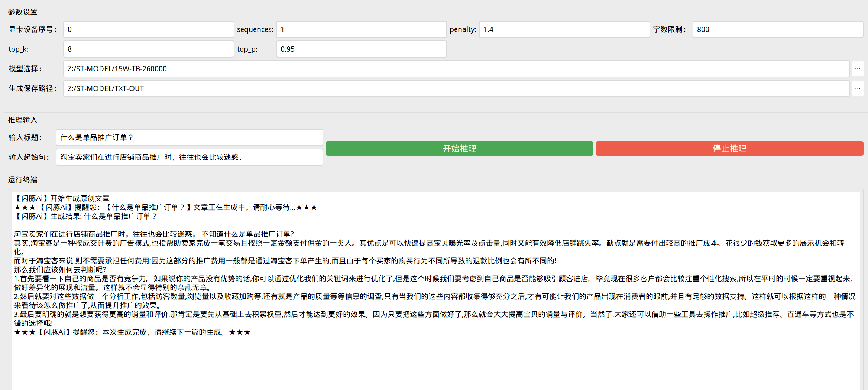868x390 pixels.
Task: Click the 参数设置 group label
Action: (23, 12)
